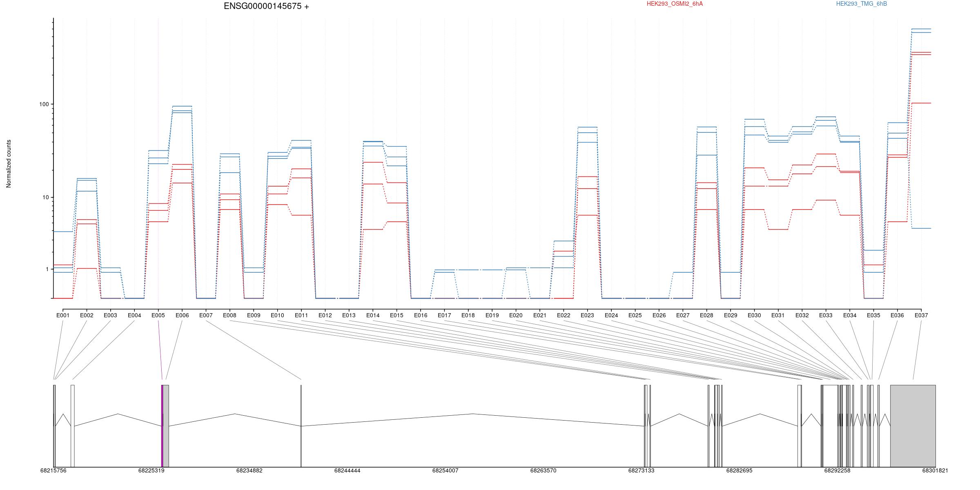The height and width of the screenshot is (490, 980).
Task: Select exon label E024
Action: 611,315
